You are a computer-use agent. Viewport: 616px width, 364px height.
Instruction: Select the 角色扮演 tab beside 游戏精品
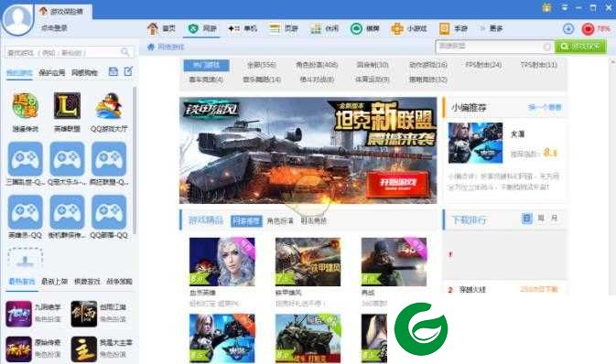(280, 221)
